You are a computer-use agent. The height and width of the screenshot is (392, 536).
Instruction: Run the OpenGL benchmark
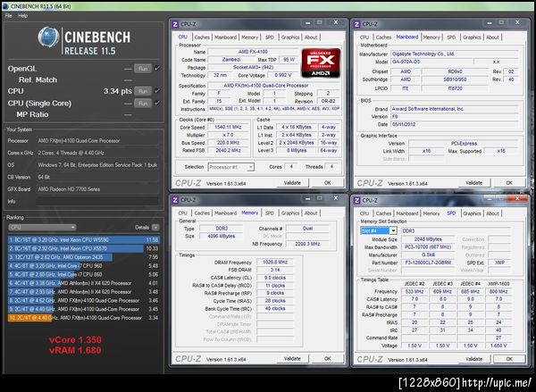[x=143, y=69]
